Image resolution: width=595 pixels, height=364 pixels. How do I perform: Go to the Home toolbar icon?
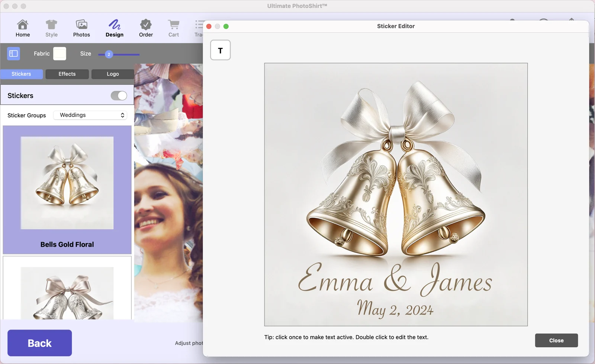23,28
